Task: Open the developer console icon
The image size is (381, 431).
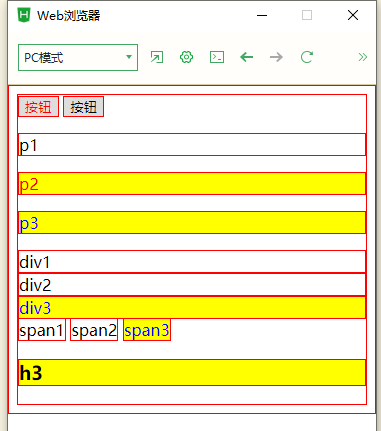Action: click(217, 57)
